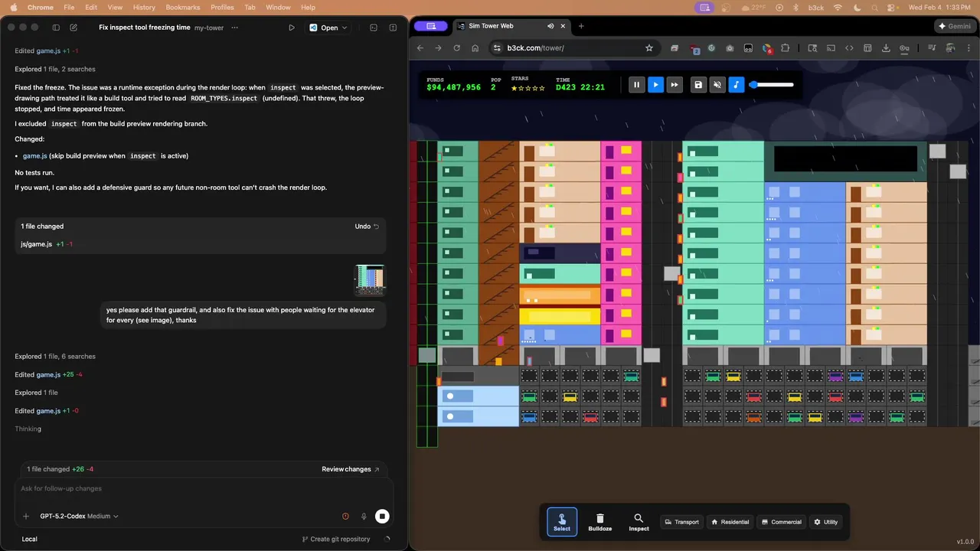This screenshot has height=551, width=980.
Task: Open macOS Wi-Fi status menu
Action: (838, 7)
